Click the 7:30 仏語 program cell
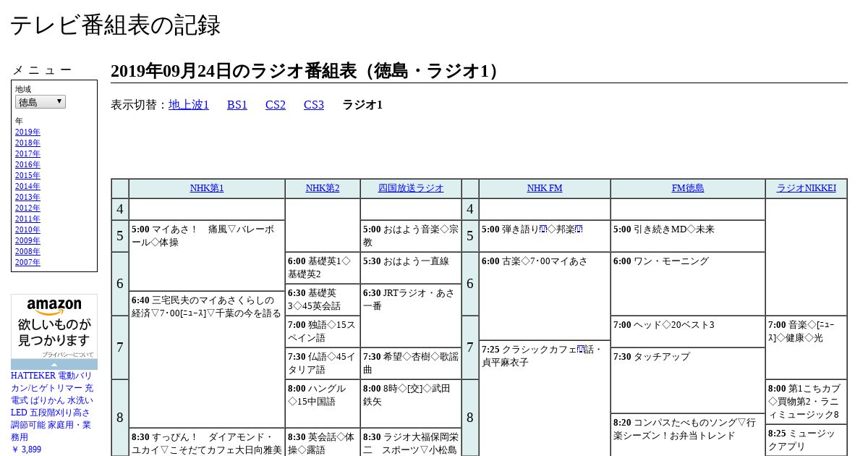 pyautogui.click(x=323, y=363)
